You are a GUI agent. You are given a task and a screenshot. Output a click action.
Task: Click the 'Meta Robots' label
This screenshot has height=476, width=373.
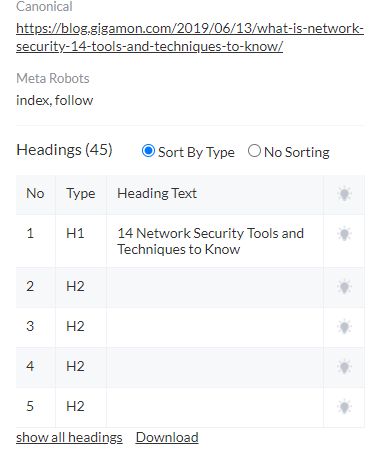tap(53, 78)
